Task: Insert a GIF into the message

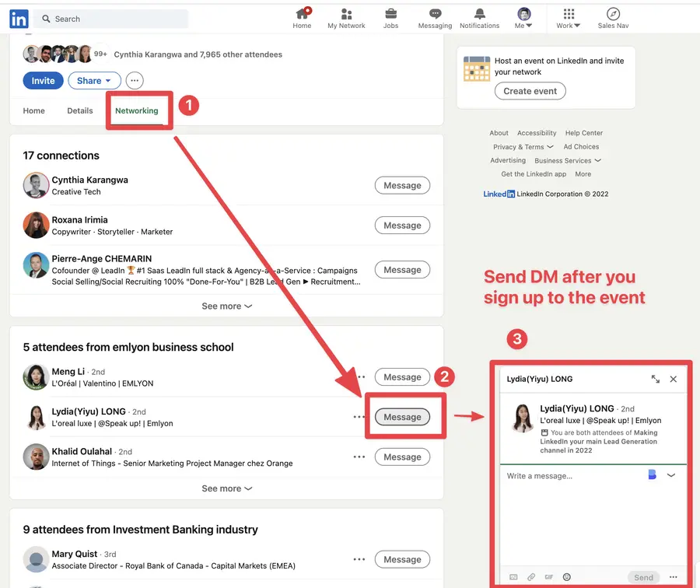Action: [x=548, y=577]
